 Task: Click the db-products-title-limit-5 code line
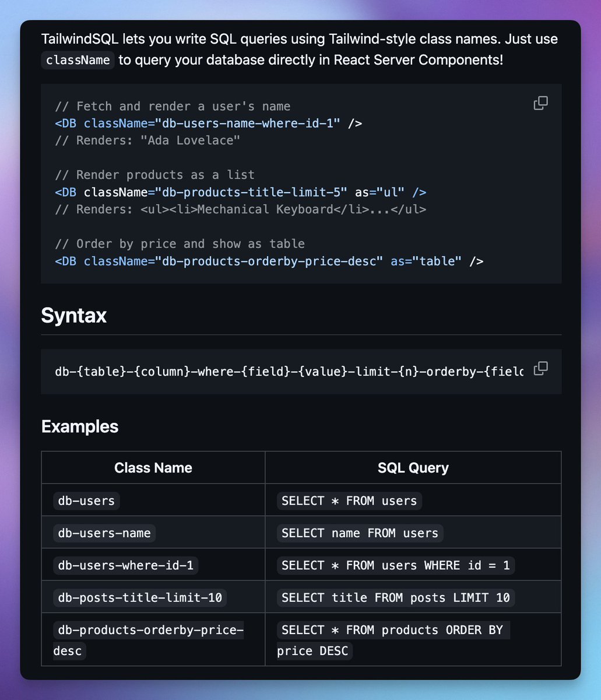[241, 192]
